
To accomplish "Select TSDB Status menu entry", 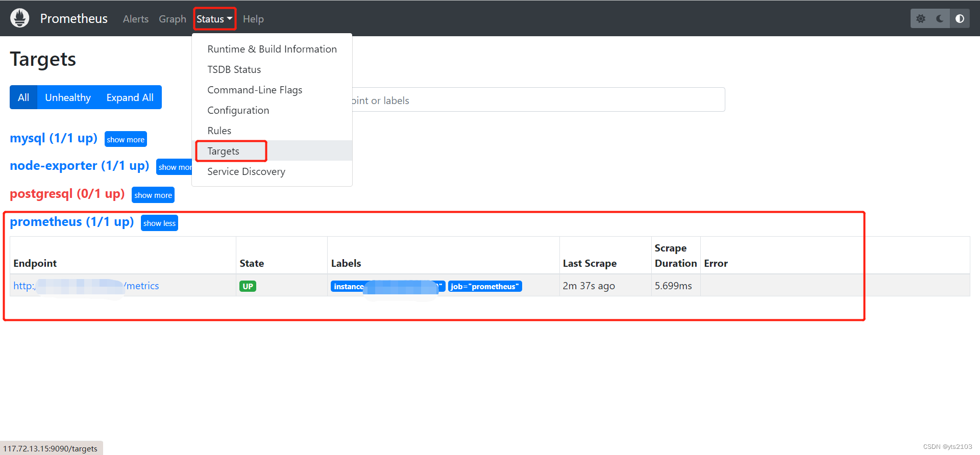I will [272, 69].
